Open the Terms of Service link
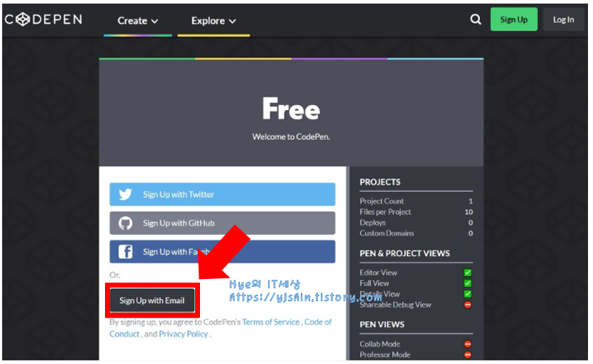 pyautogui.click(x=271, y=322)
